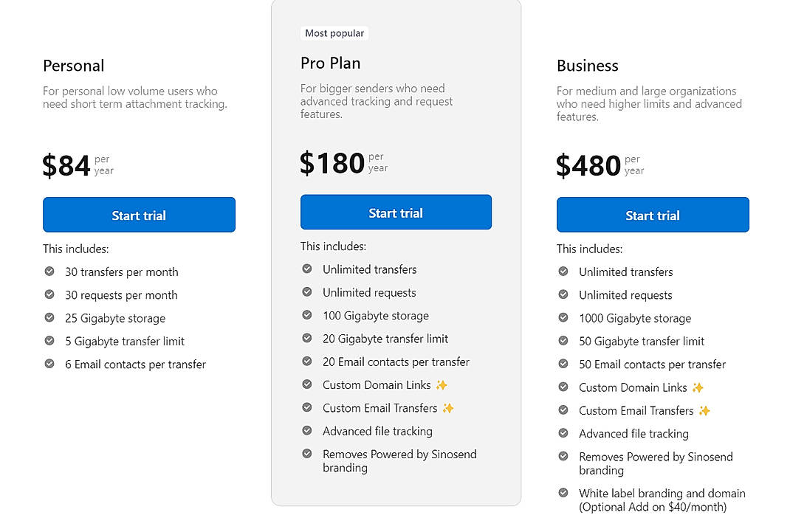Image resolution: width=790 pixels, height=532 pixels.
Task: Click the sparkle icon after Custom Domain Links in Pro Plan
Action: point(442,384)
